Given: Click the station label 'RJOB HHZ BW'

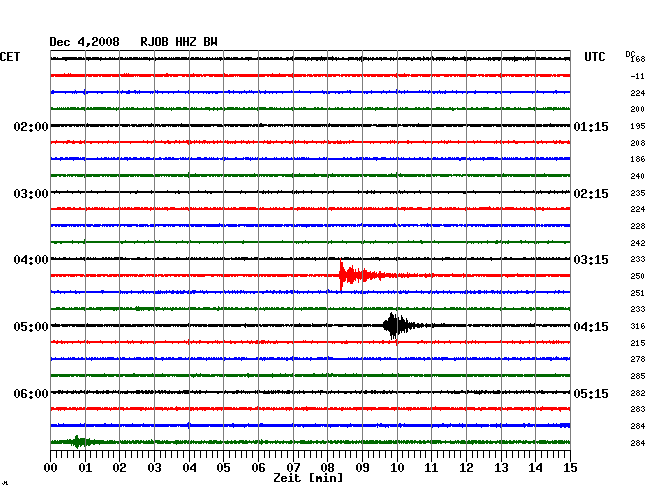Looking at the screenshot, I should [x=179, y=42].
